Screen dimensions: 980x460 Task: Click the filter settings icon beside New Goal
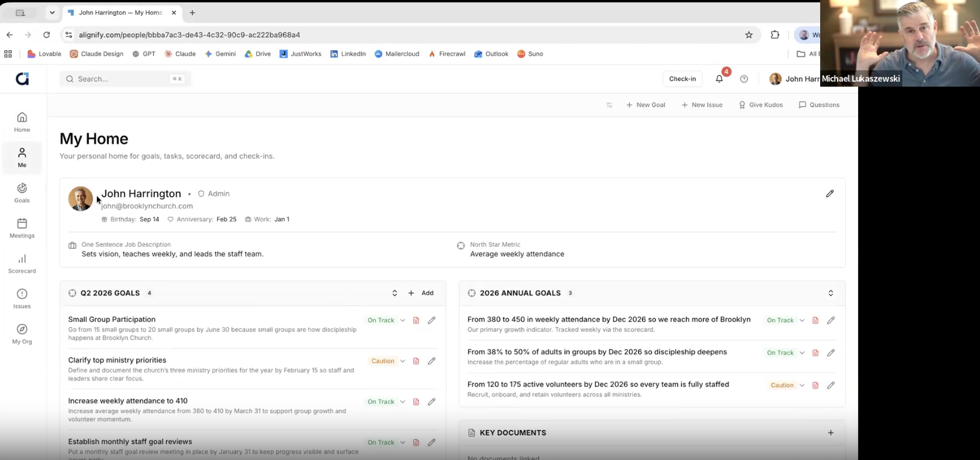coord(609,105)
